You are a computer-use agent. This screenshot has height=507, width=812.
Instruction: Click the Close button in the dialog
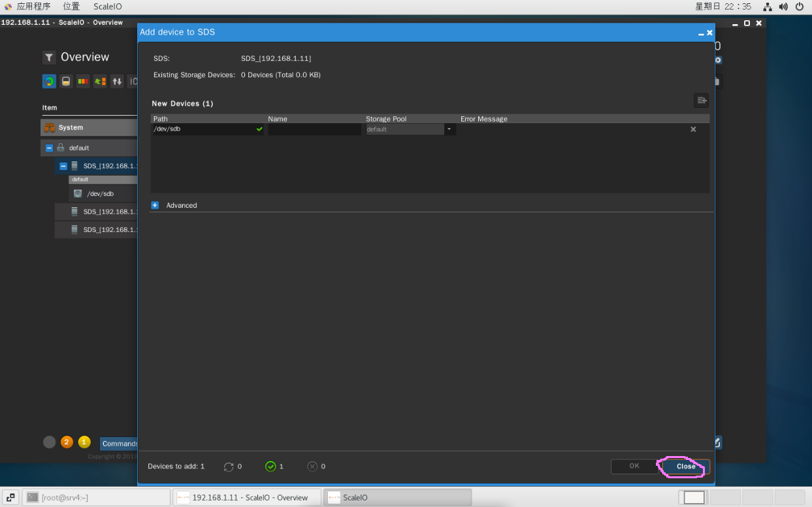tap(686, 466)
